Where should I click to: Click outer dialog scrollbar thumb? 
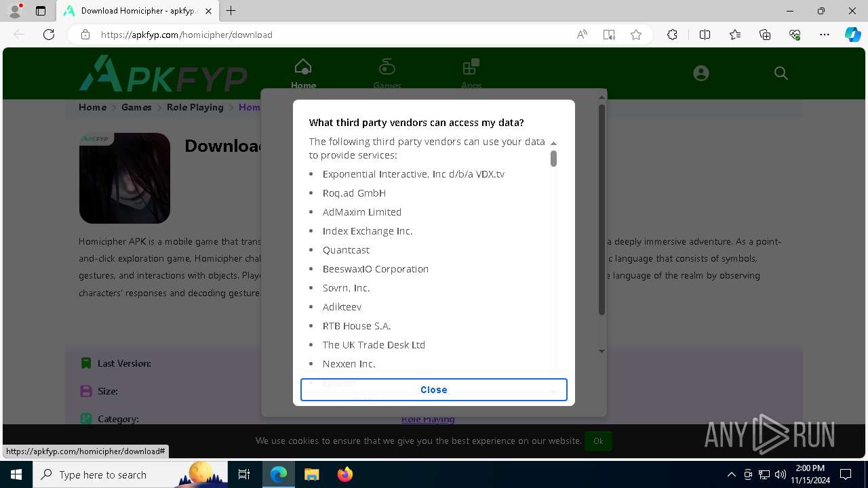[601, 209]
